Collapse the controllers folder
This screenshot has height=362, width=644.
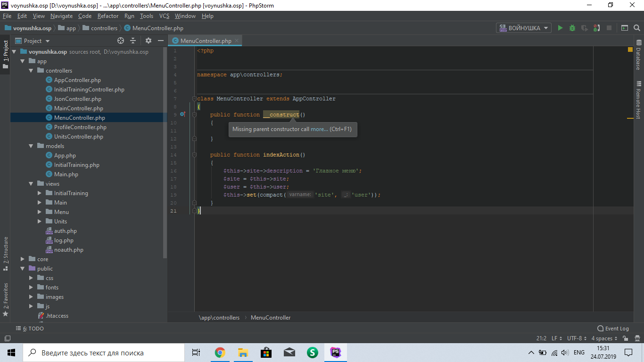(x=31, y=71)
